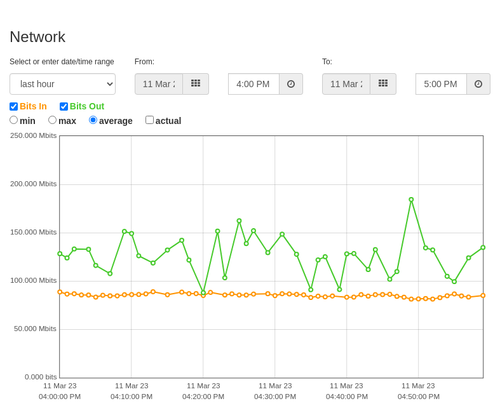
Task: Click the 0.000 bits axis label
Action: pyautogui.click(x=41, y=377)
